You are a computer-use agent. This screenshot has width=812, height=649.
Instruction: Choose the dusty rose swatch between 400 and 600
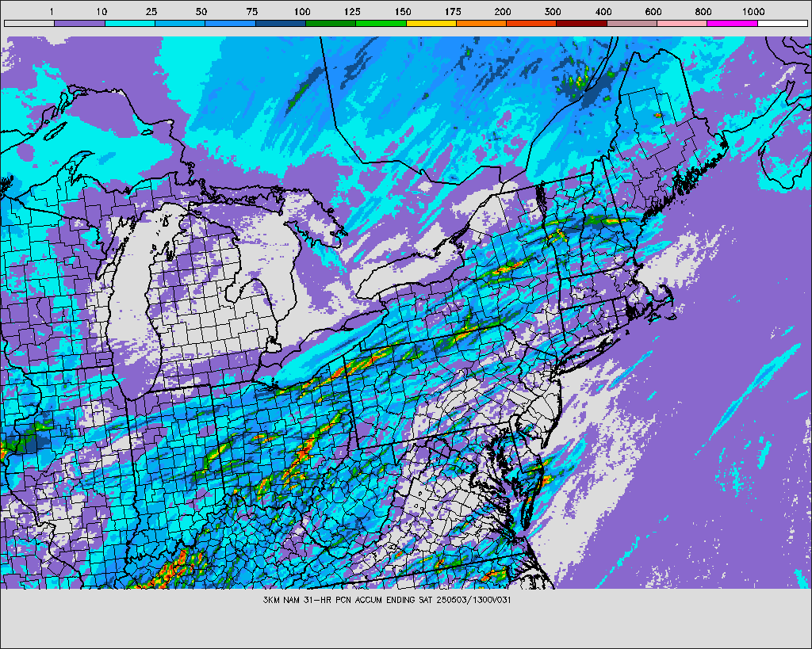point(632,23)
